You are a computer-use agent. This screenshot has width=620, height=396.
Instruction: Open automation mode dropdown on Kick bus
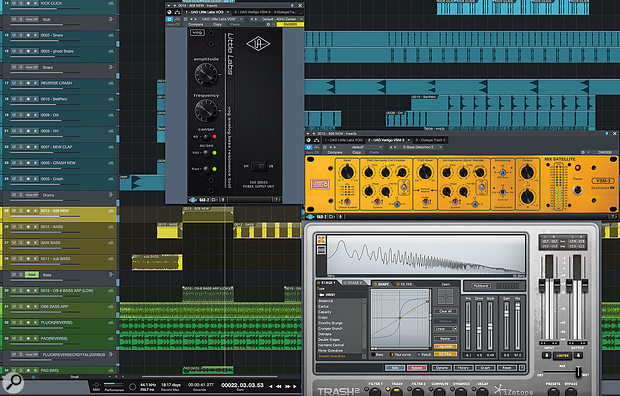[x=32, y=19]
